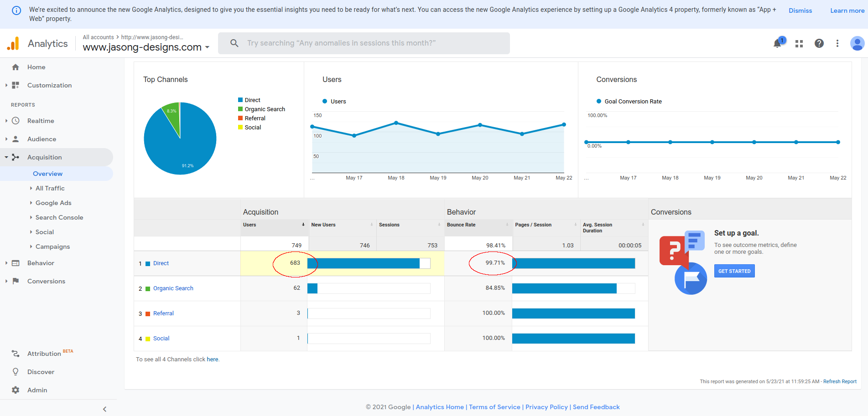
Task: Open the Social channel link in table
Action: (161, 339)
